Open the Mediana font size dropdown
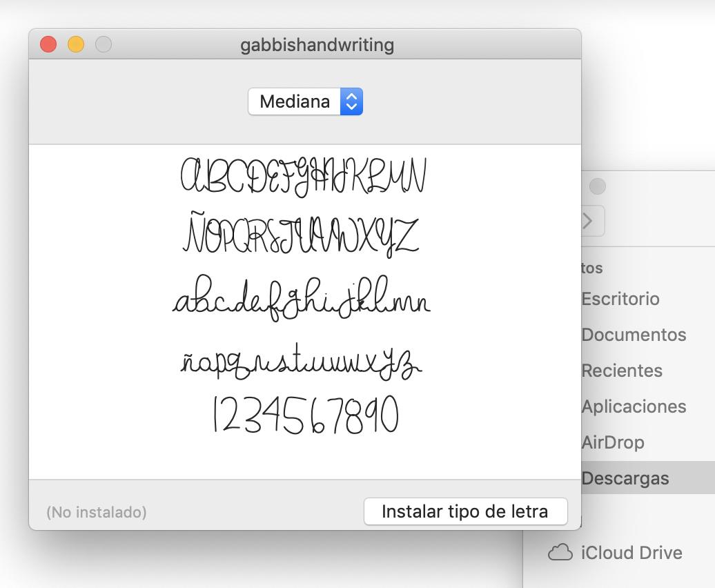The height and width of the screenshot is (588, 715). (305, 102)
